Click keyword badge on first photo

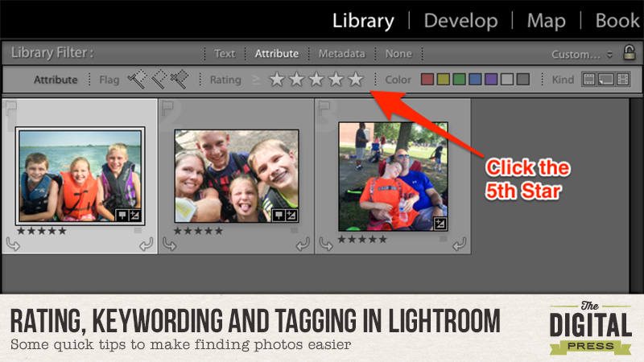pos(122,215)
